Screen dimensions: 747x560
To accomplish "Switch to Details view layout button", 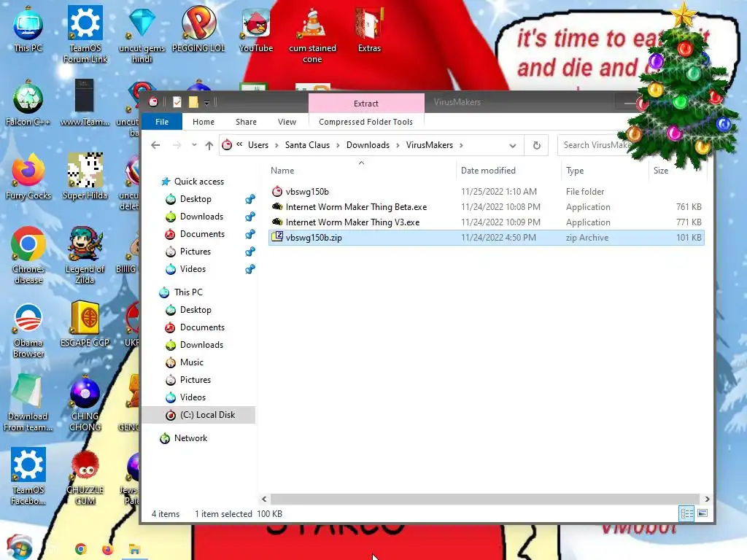I will pyautogui.click(x=686, y=513).
